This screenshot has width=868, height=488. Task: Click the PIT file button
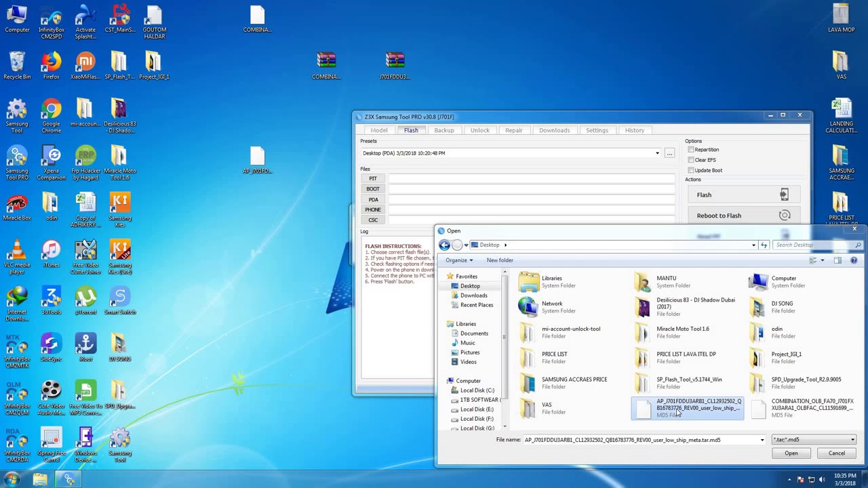coord(373,178)
